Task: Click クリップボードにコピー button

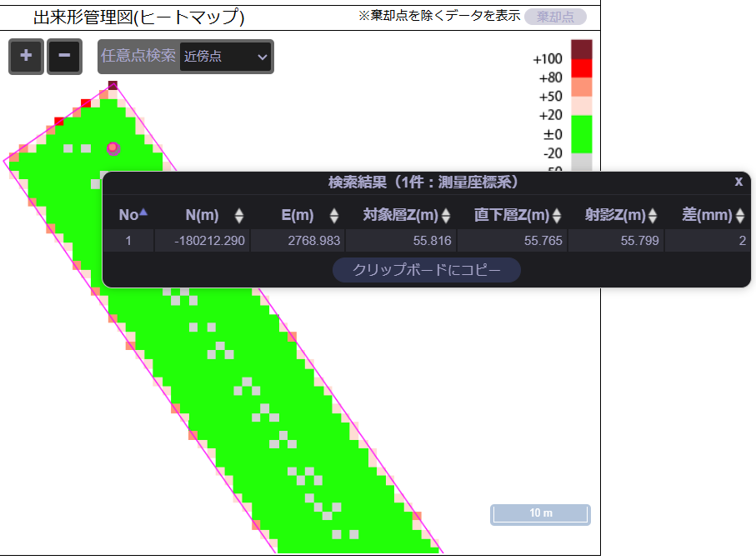Action: pyautogui.click(x=427, y=270)
